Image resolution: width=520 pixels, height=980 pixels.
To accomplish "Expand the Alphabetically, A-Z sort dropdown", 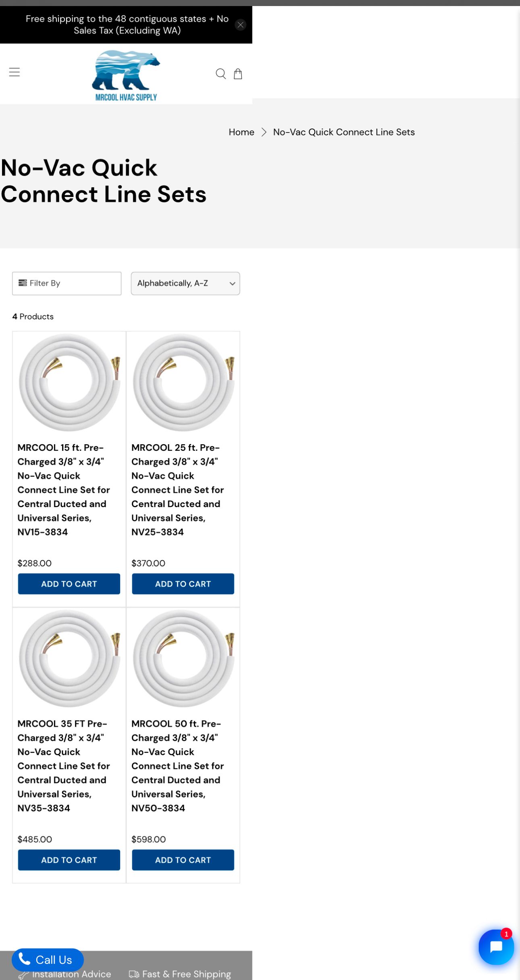I will coord(185,283).
